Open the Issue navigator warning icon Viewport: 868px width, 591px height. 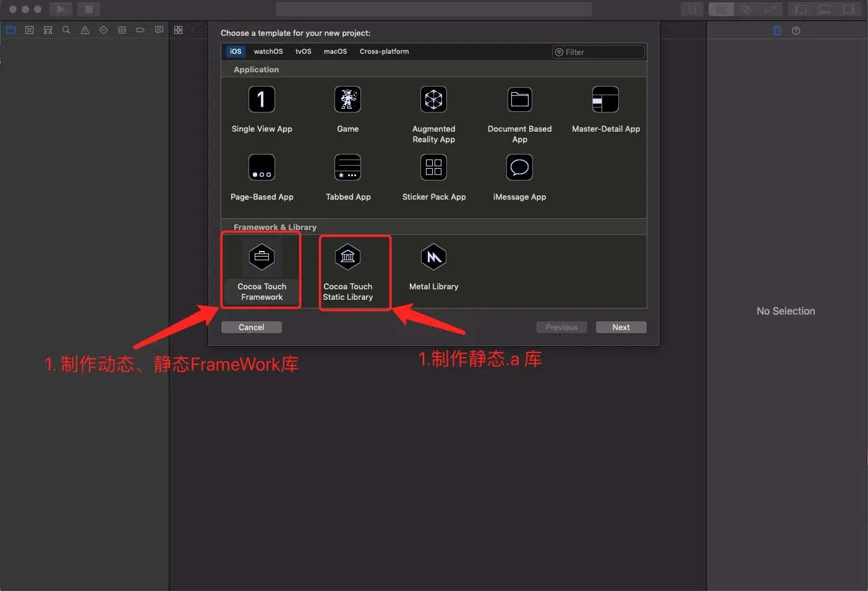pos(85,30)
